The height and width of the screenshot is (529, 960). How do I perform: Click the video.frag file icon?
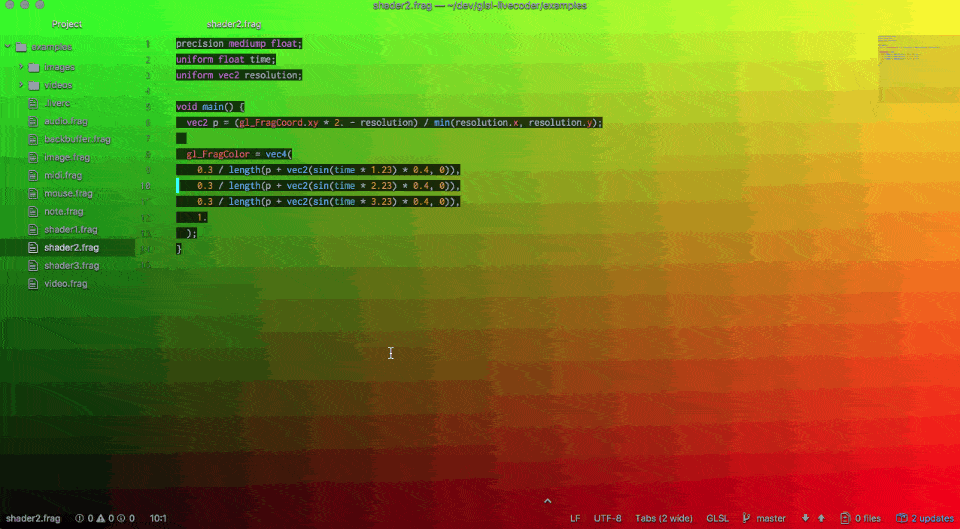point(33,283)
